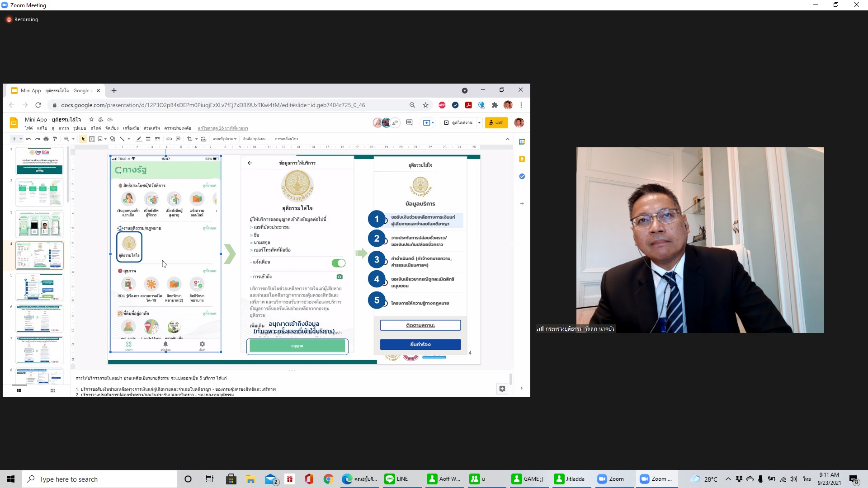Click the new slide plus button
This screenshot has width=868, height=488.
click(14, 139)
